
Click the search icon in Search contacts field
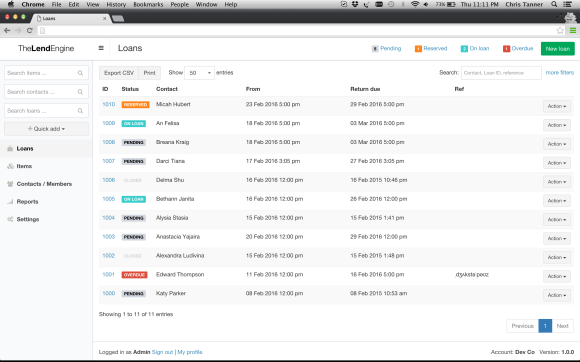click(80, 92)
